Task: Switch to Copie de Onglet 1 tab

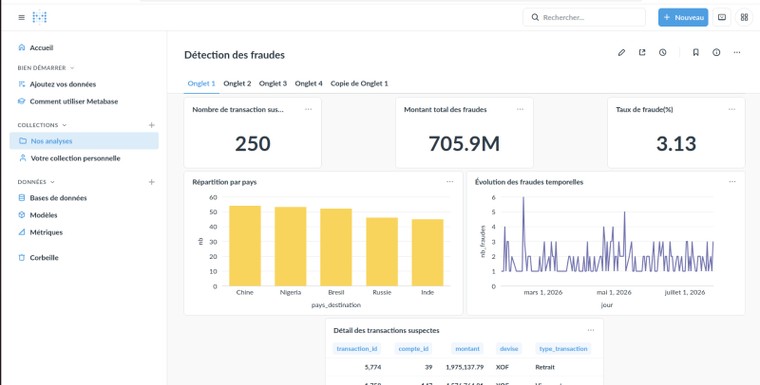Action: coord(359,83)
